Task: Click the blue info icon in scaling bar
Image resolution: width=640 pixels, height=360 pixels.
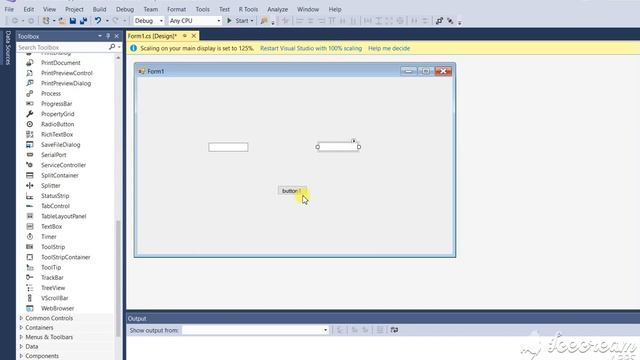Action: [133, 48]
